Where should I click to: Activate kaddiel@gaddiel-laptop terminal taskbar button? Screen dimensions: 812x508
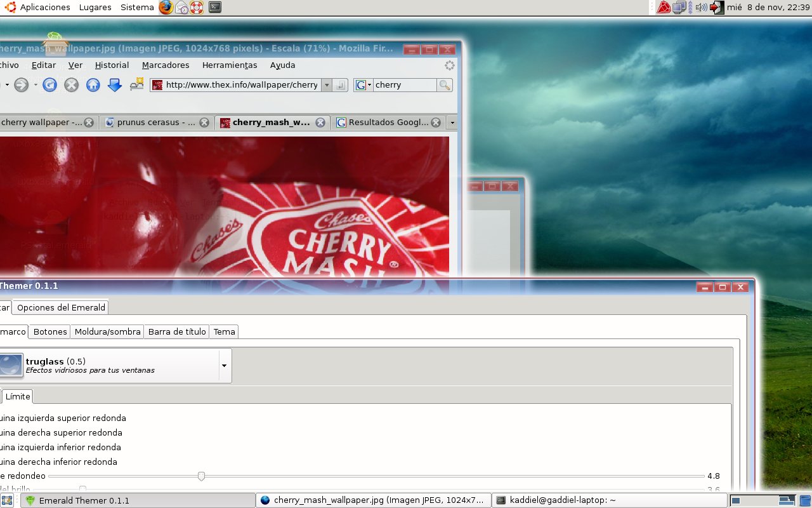tap(609, 500)
